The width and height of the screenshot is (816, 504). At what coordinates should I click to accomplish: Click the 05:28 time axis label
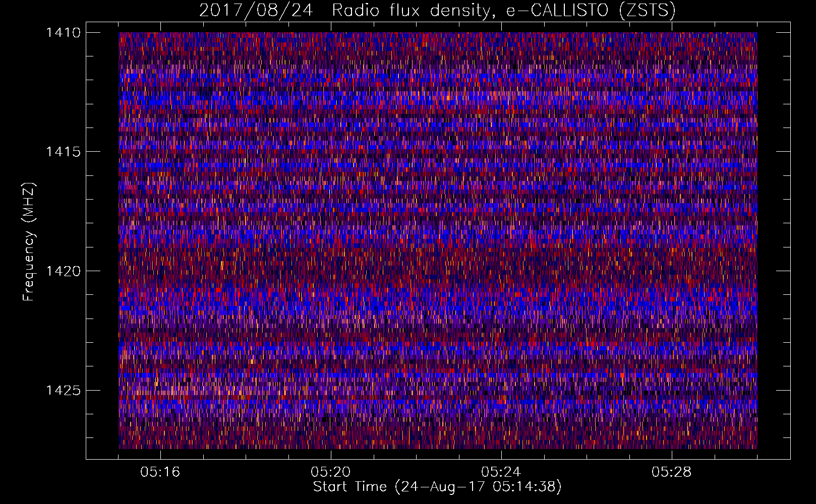coord(672,472)
